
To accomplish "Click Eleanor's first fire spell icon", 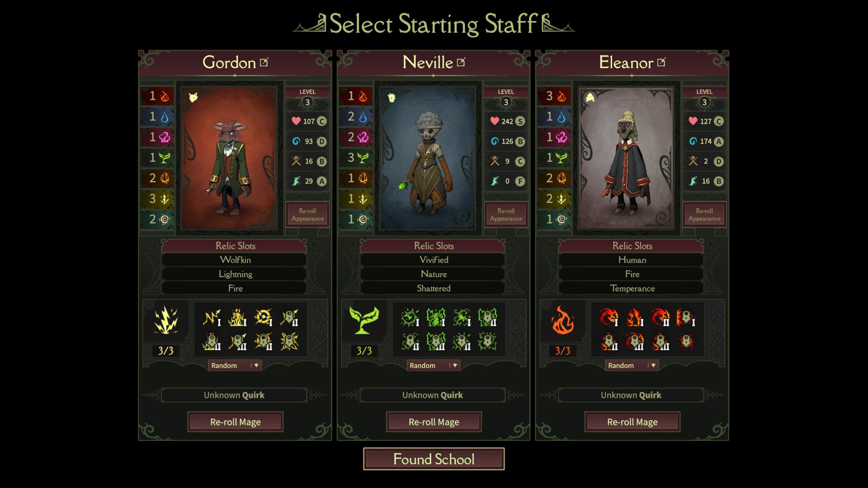I will (x=609, y=317).
